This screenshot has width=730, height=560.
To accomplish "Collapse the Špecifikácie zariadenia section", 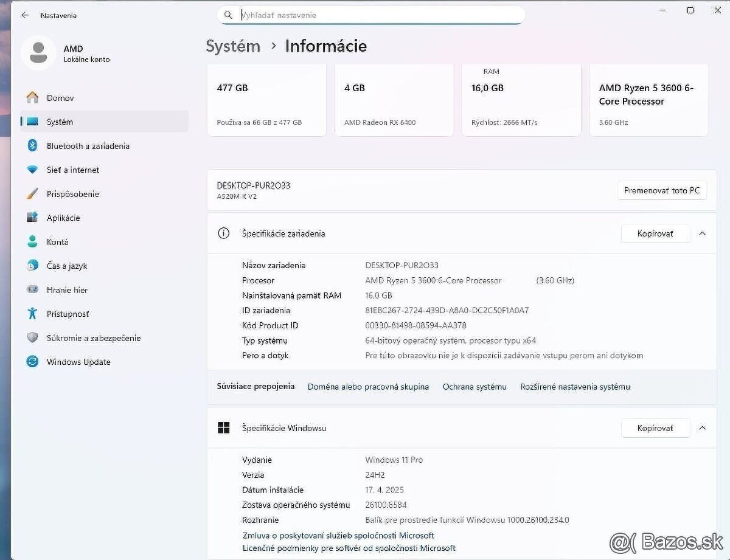I will tap(703, 233).
